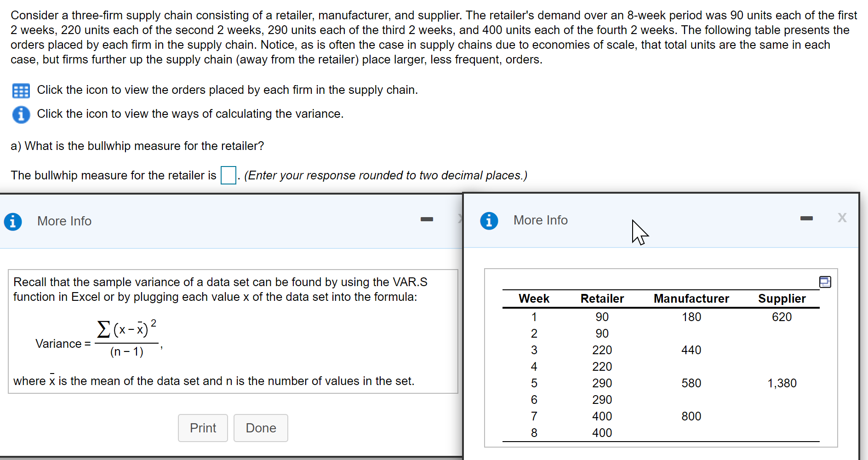Select the Supplier column header
Image resolution: width=868 pixels, height=460 pixels.
[x=782, y=299]
